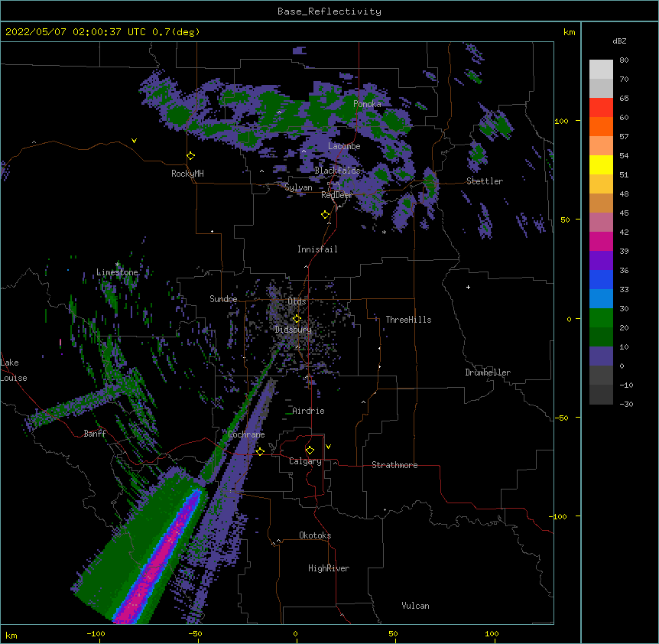659x644 pixels.
Task: Click the yellow diamond marker above Calgary
Action: click(310, 450)
